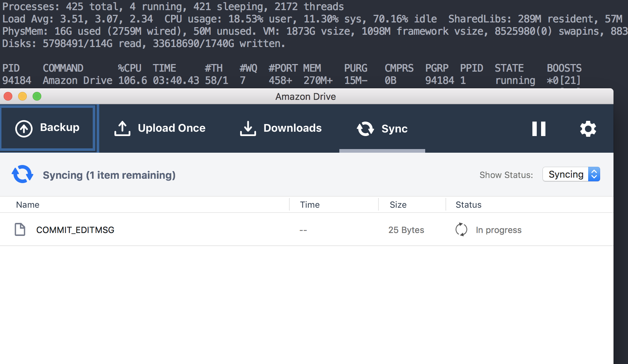Click the 03:40.43 time value in terminal
628x364 pixels.
tap(176, 80)
